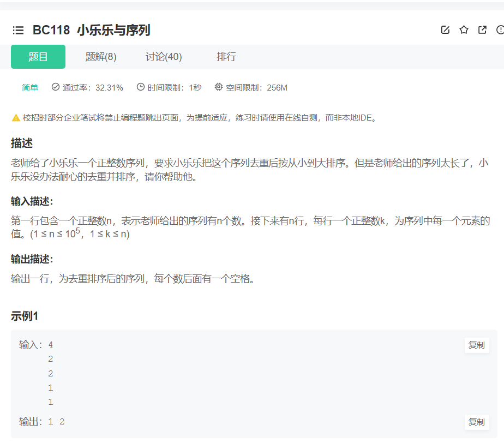The width and height of the screenshot is (504, 443).
Task: View the 排行 ranking tab
Action: [227, 57]
